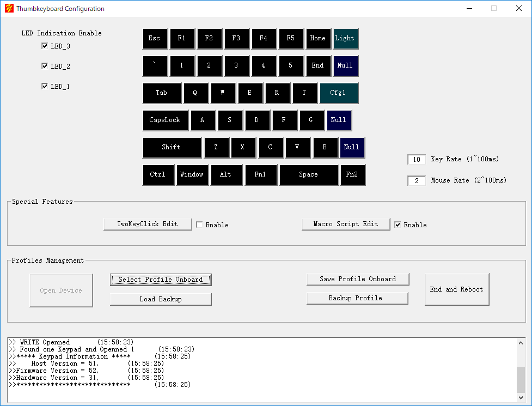Viewport: 532px width, 406px height.
Task: Select Null key next to End
Action: point(345,66)
